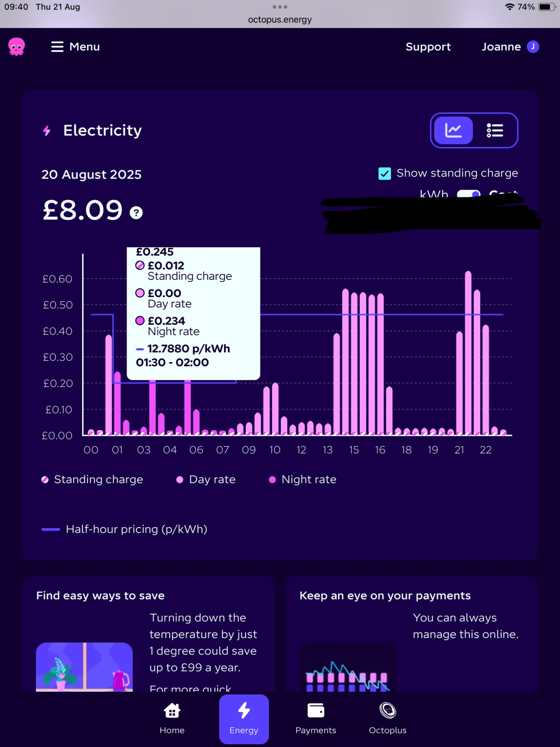The height and width of the screenshot is (747, 560).
Task: Open the Support link
Action: click(428, 47)
